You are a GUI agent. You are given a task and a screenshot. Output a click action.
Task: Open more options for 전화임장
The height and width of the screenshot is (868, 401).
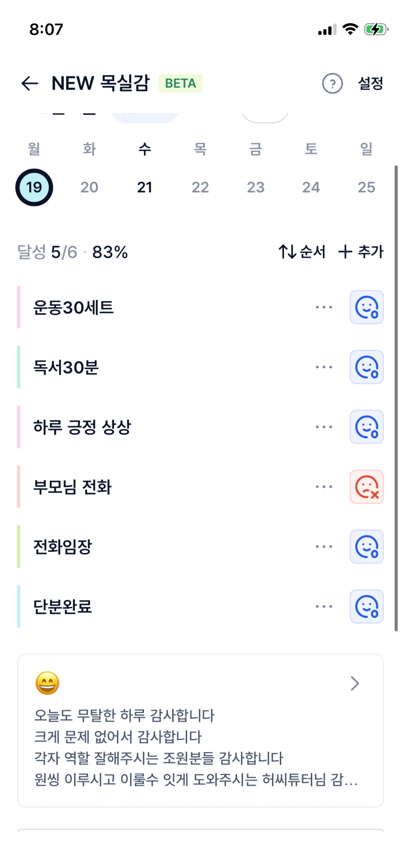pos(323,547)
